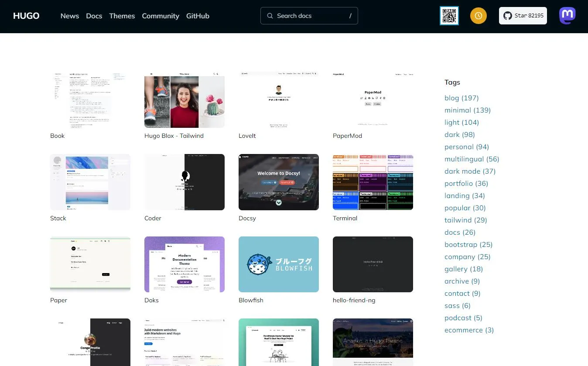Open the Docsy theme thumbnail
The width and height of the screenshot is (588, 366).
[x=279, y=182]
